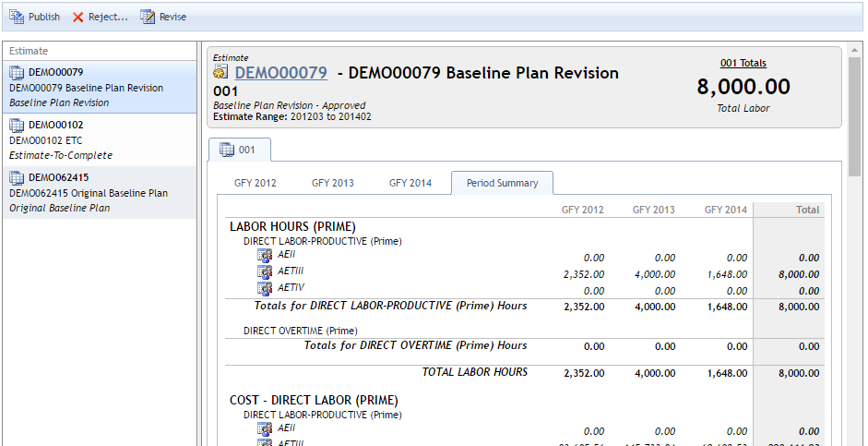Click the grid icon on the 001 tab
868x446 pixels.
[227, 150]
